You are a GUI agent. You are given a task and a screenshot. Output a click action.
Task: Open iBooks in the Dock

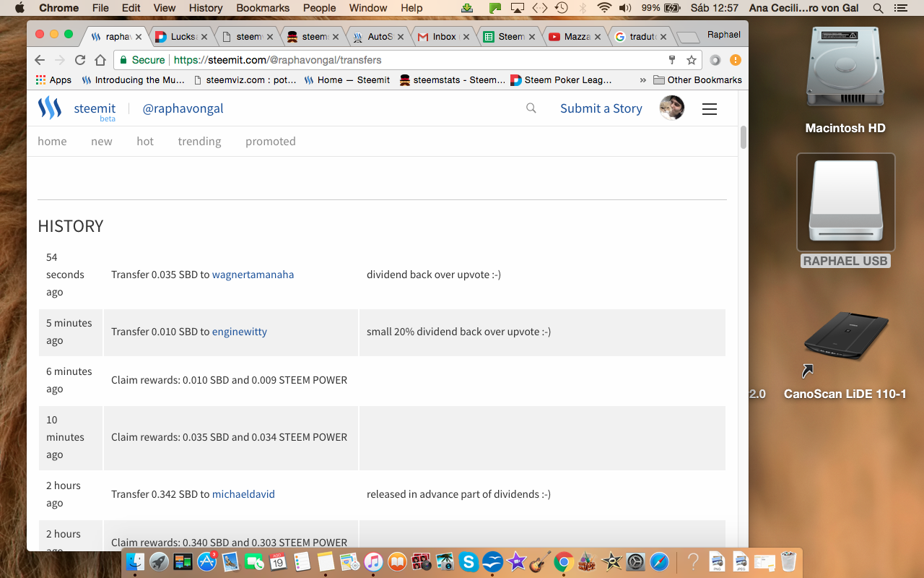(397, 561)
